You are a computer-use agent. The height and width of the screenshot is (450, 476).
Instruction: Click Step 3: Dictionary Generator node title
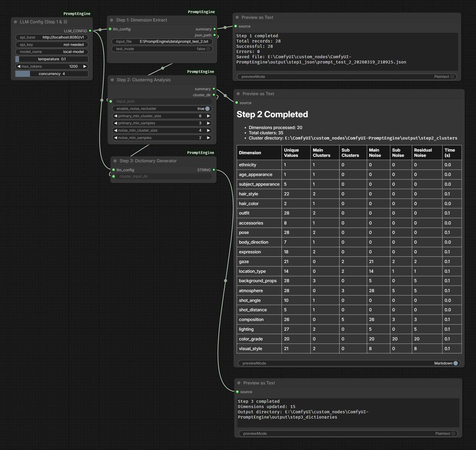click(x=148, y=161)
